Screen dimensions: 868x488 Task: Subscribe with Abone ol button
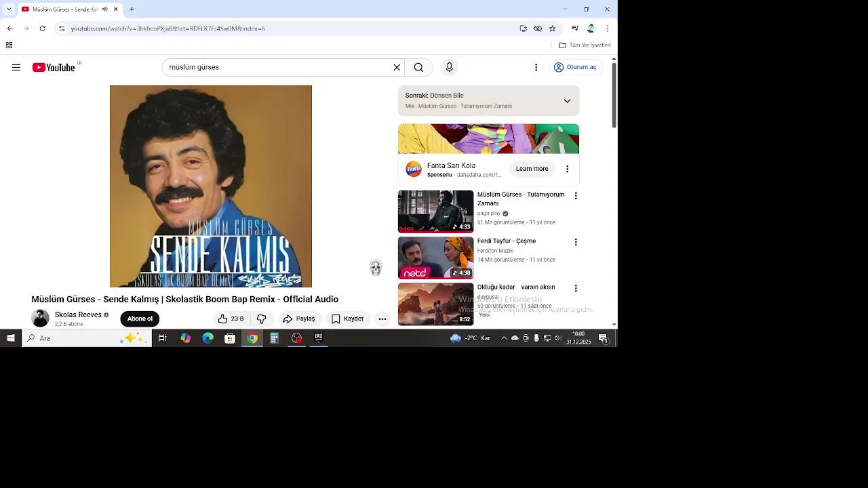(x=140, y=319)
